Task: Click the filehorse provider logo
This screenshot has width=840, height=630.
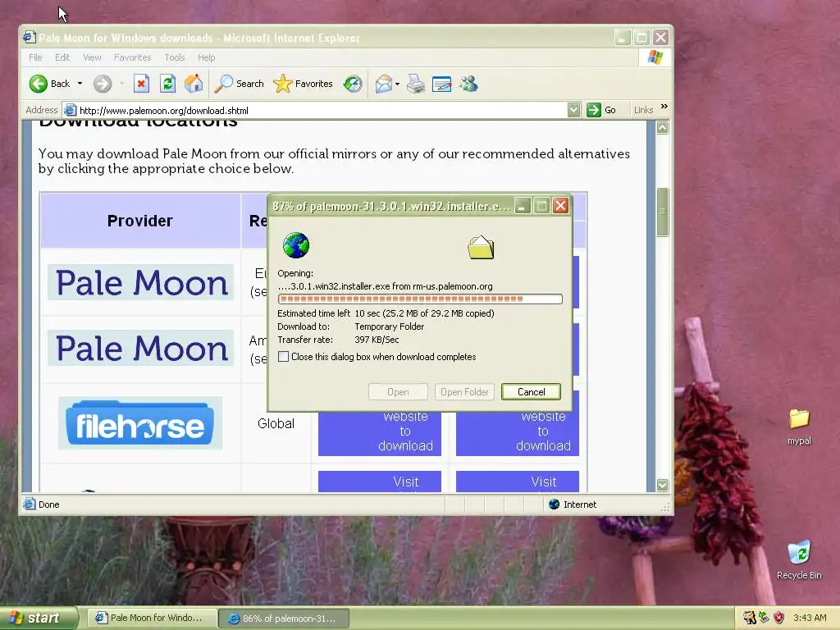Action: [139, 423]
